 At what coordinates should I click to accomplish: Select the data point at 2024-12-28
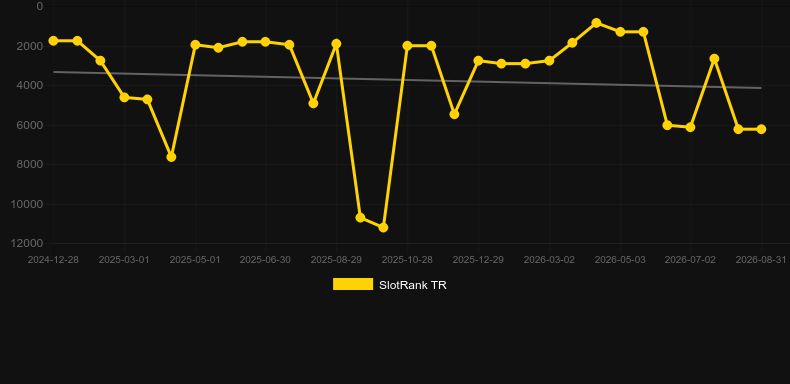(53, 41)
